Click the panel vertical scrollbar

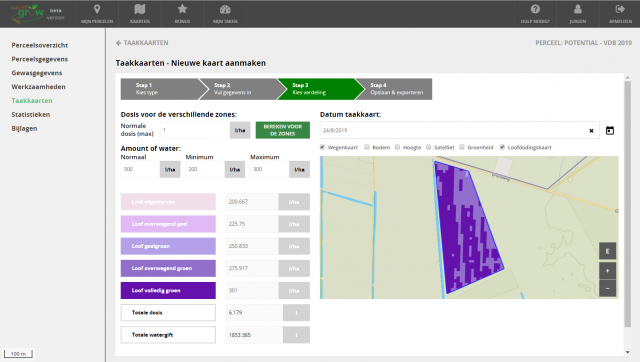[x=628, y=204]
